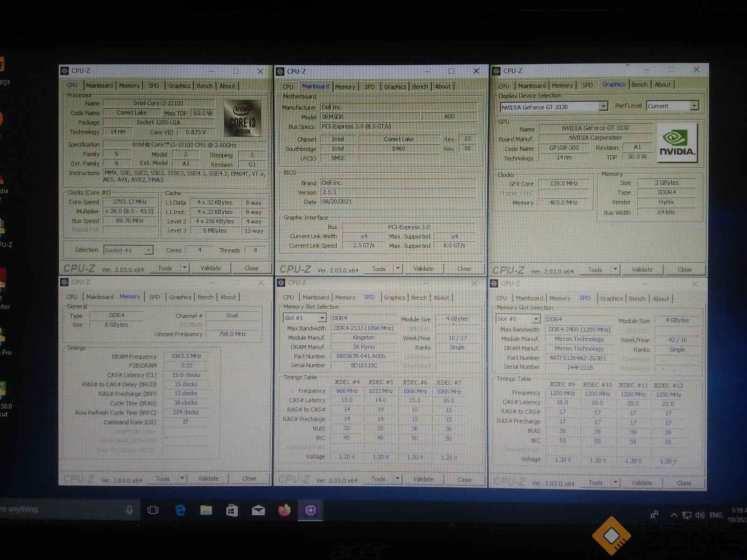Click Tools button in GT 1030 Graphics window
The height and width of the screenshot is (560, 747).
[x=595, y=270]
